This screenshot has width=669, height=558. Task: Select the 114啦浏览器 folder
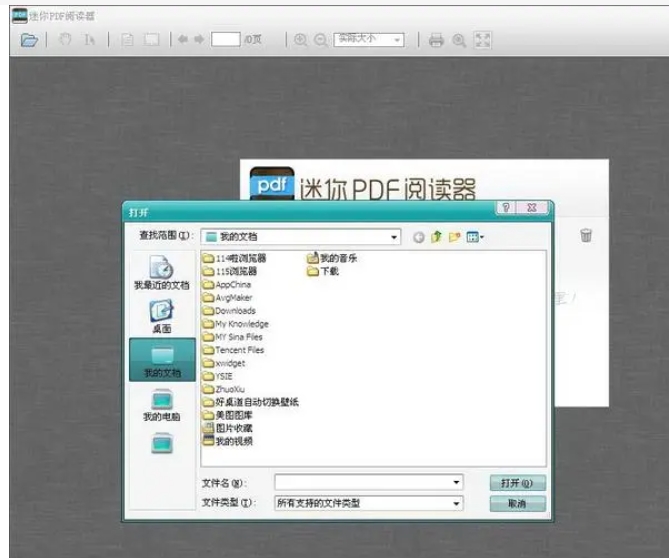[x=234, y=258]
